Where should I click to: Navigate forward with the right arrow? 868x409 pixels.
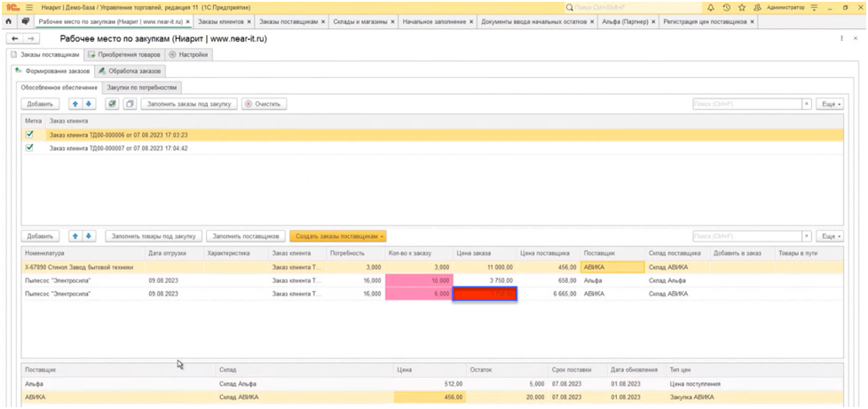pyautogui.click(x=31, y=39)
